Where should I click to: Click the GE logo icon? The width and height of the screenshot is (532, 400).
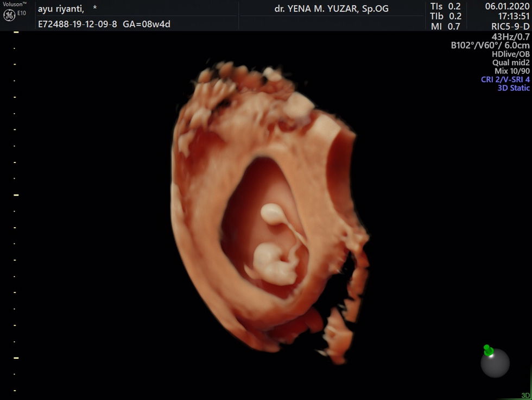pyautogui.click(x=9, y=15)
